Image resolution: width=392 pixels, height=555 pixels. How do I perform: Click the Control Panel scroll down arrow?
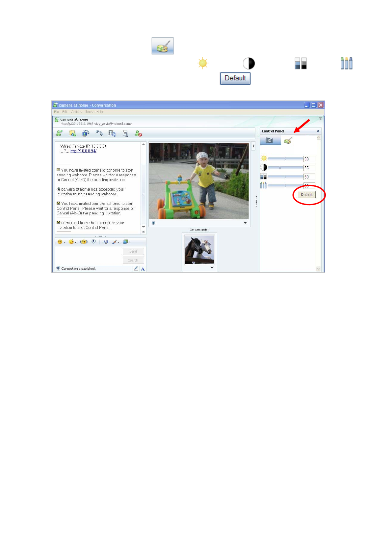(x=318, y=269)
